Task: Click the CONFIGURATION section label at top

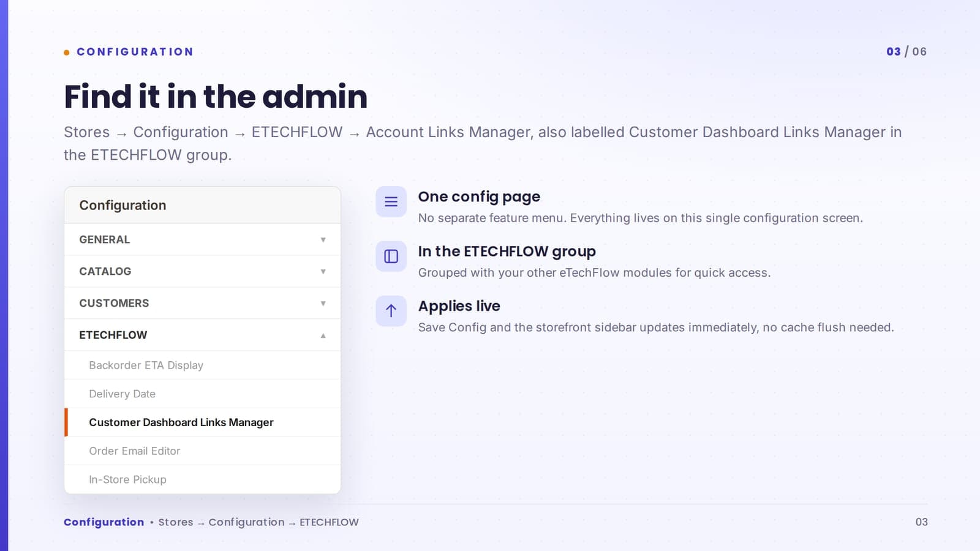Action: tap(135, 52)
